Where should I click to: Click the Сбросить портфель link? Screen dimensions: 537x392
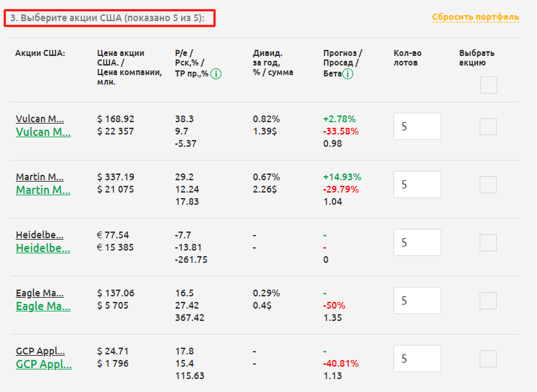point(476,17)
